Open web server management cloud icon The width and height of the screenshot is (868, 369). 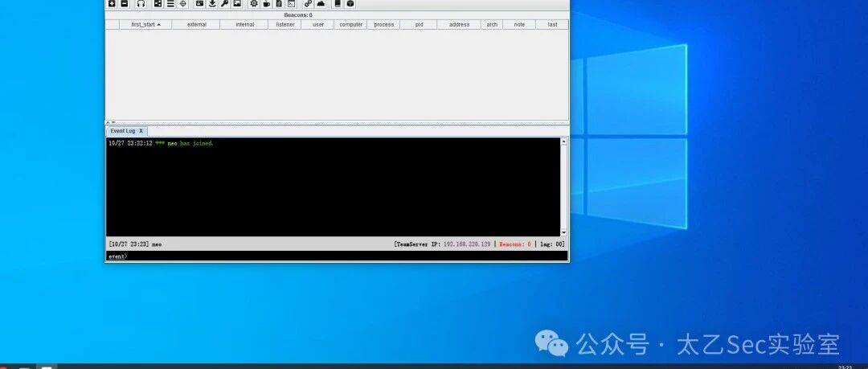click(321, 4)
